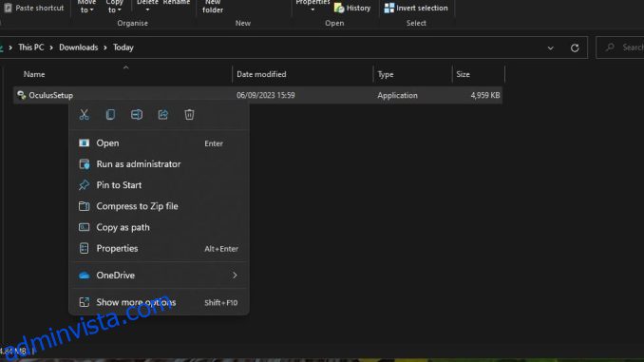
Task: Click the Application type cell
Action: (397, 95)
